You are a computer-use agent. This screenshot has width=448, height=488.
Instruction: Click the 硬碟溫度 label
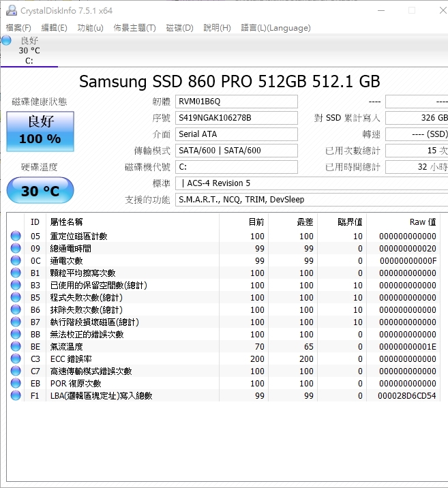point(40,167)
